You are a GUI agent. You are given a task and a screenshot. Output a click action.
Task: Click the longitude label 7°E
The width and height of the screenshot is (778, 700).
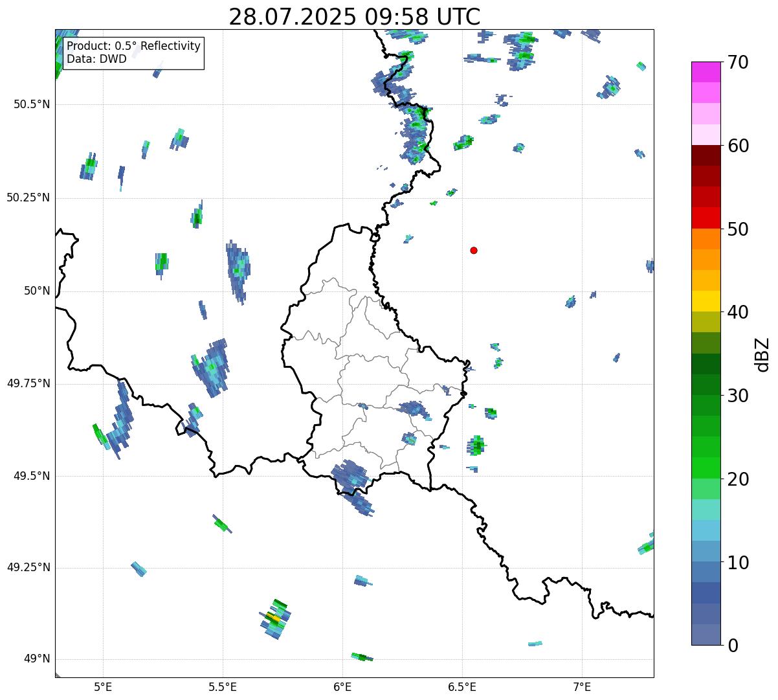(x=582, y=687)
